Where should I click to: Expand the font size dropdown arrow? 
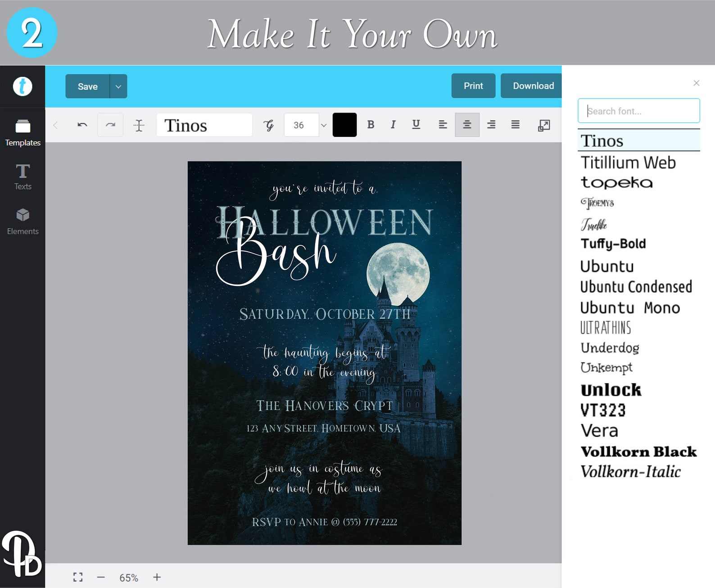point(324,125)
